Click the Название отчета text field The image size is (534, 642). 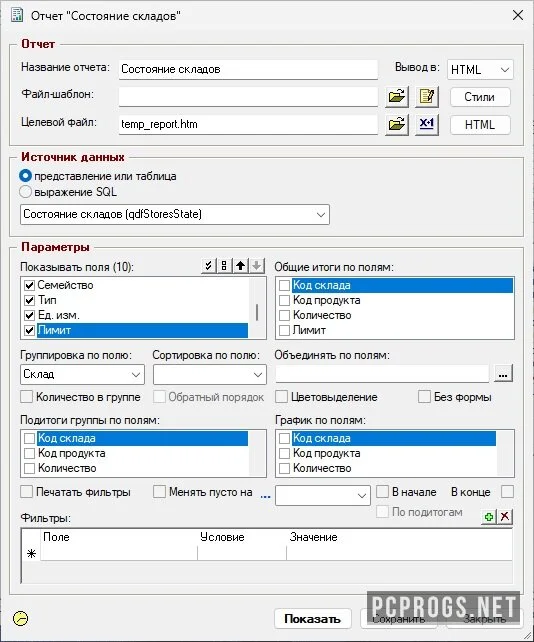[248, 69]
